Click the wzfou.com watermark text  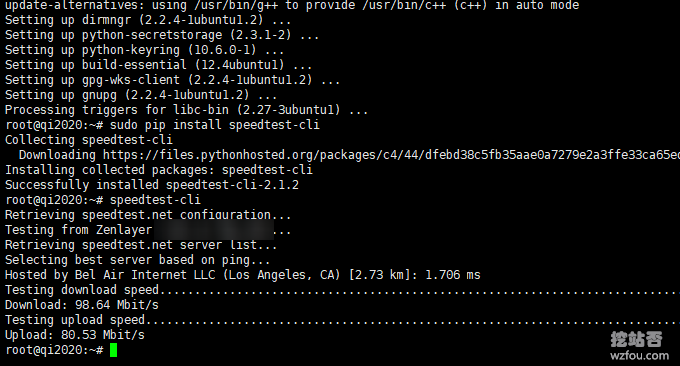point(639,356)
